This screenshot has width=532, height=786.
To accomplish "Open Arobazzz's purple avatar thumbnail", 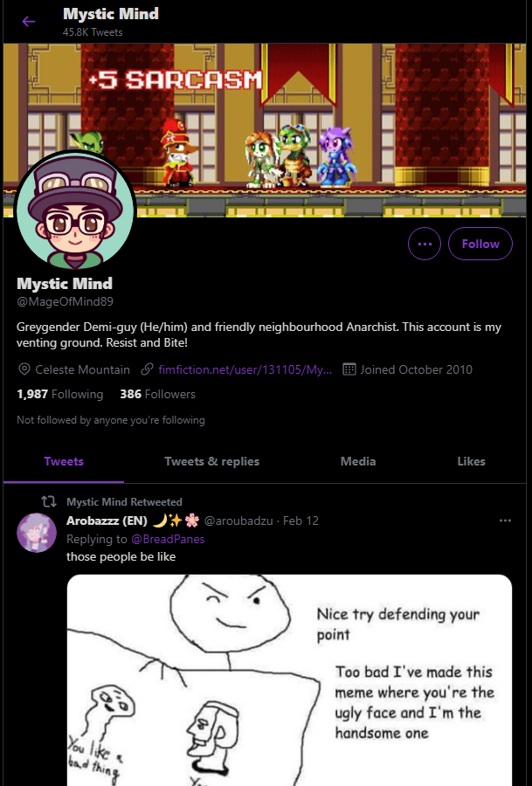I will pos(37,533).
